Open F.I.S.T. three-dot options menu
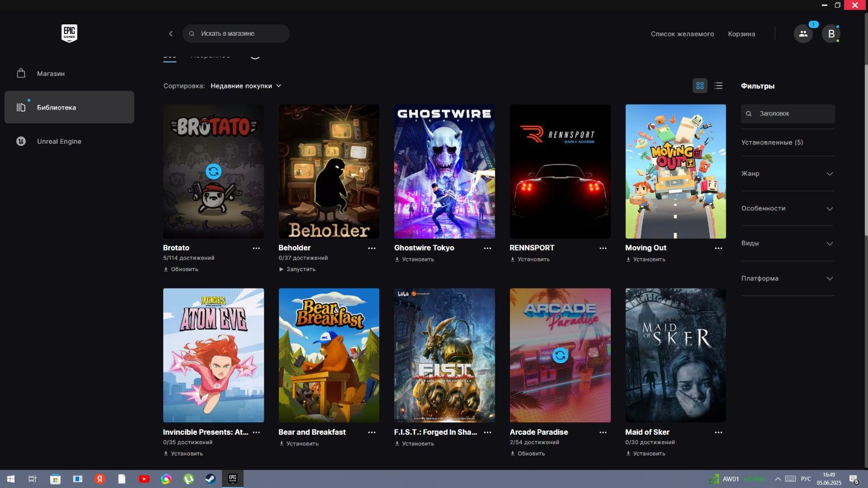The image size is (868, 488). [x=487, y=432]
